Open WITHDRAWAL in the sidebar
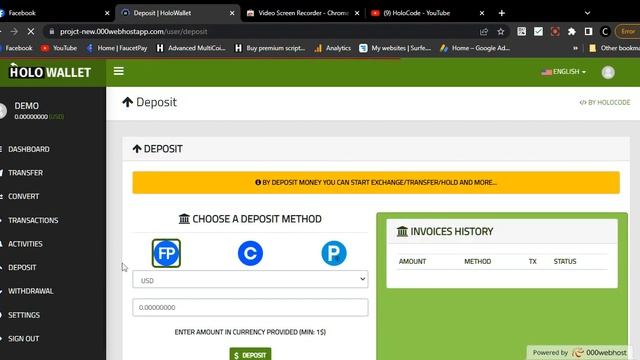 (x=31, y=291)
